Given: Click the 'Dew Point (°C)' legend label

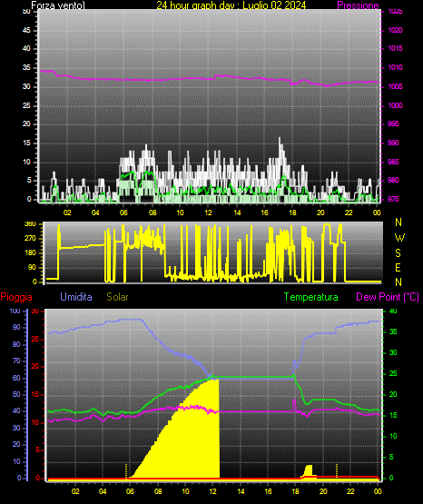Looking at the screenshot, I should tap(388, 297).
